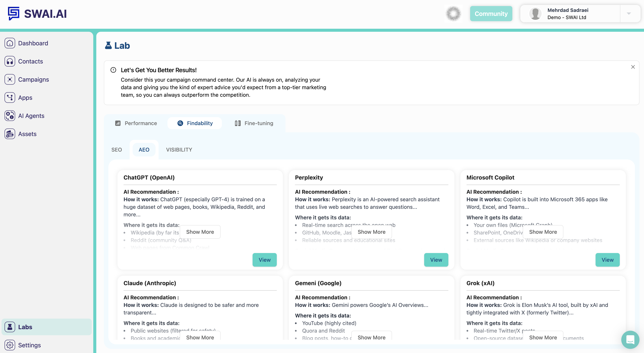
Task: Open the Apps sidebar icon
Action: tap(10, 98)
